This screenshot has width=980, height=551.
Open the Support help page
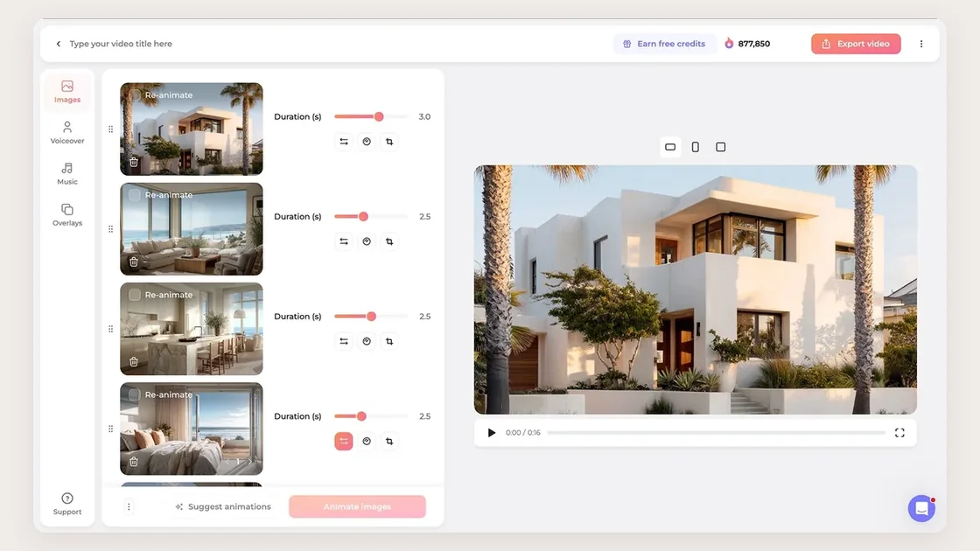pyautogui.click(x=66, y=504)
